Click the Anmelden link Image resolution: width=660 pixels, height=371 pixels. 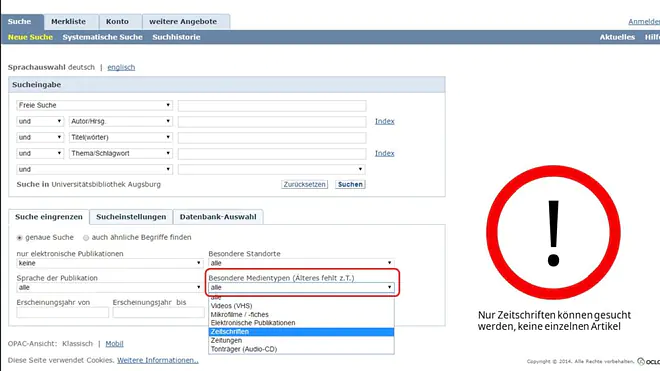(x=644, y=21)
